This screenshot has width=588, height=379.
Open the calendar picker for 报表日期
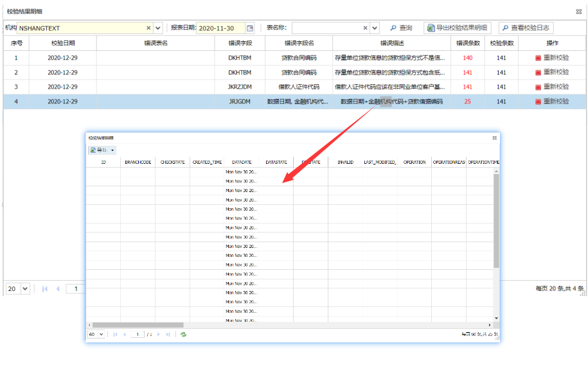[x=250, y=28]
